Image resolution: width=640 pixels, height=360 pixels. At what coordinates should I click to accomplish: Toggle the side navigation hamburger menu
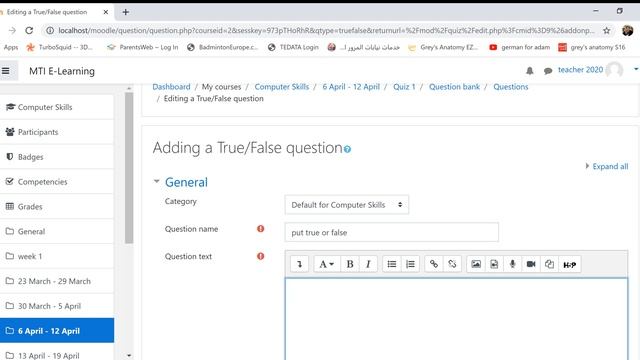pos(6,71)
